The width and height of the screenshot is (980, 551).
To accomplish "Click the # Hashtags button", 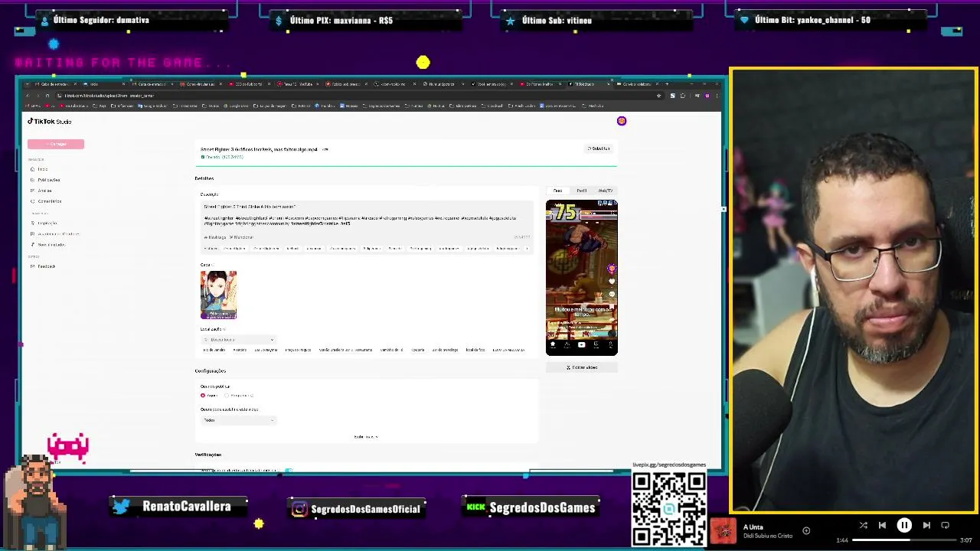I will coord(214,237).
